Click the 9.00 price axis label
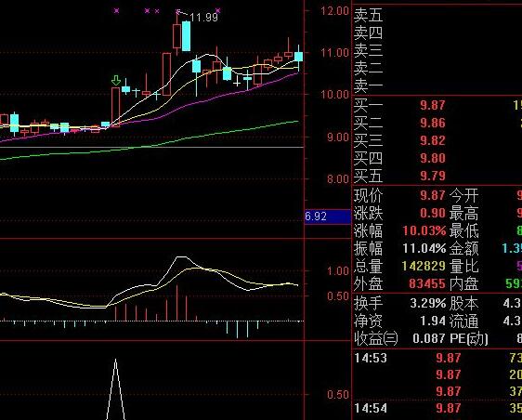This screenshot has height=420, width=522. coord(337,138)
